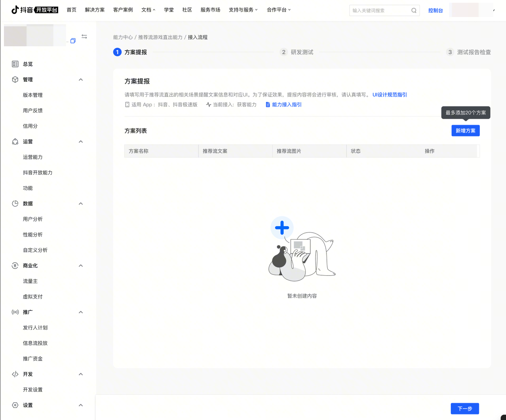The width and height of the screenshot is (506, 420).
Task: Open the 合作平台 dropdown menu
Action: point(279,10)
